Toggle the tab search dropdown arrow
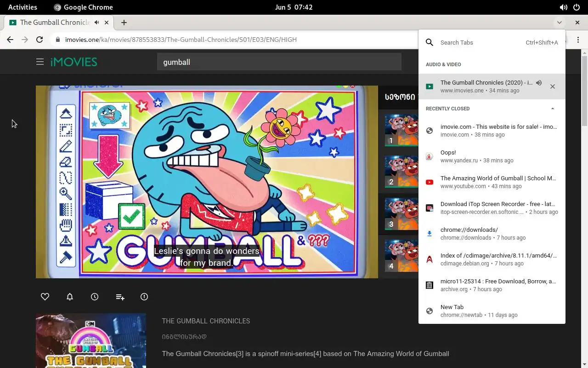The height and width of the screenshot is (368, 588). coord(559,22)
